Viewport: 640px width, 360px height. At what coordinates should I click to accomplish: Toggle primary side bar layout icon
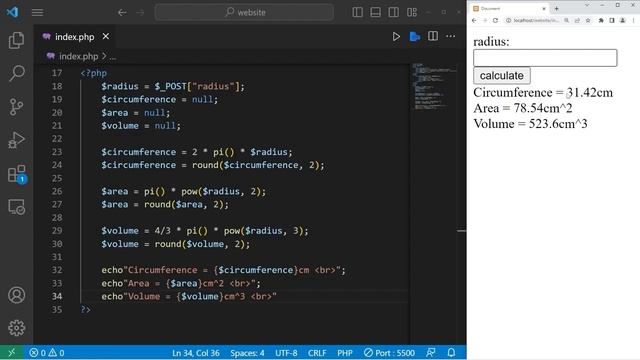(358, 12)
